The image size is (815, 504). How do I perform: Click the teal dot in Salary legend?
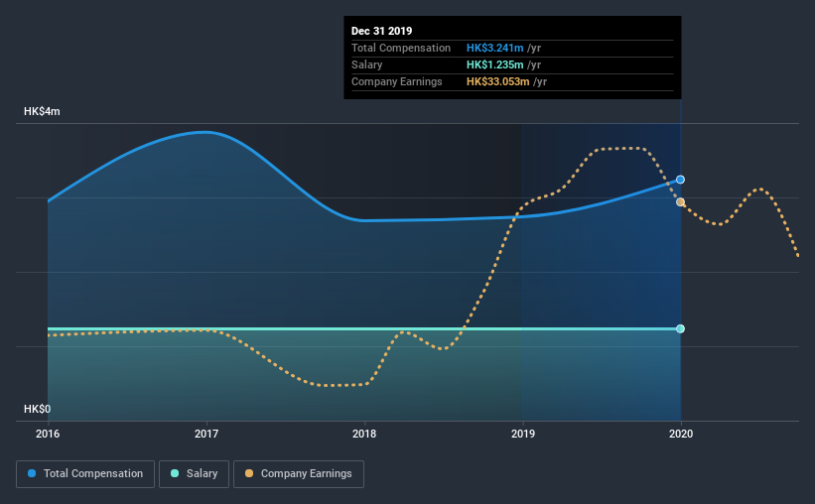(x=175, y=473)
